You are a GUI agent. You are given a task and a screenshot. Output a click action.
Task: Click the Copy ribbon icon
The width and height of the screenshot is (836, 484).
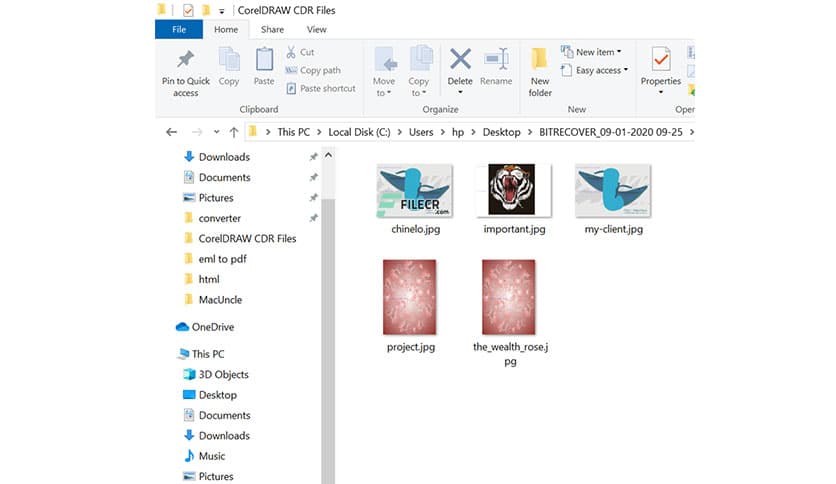229,59
